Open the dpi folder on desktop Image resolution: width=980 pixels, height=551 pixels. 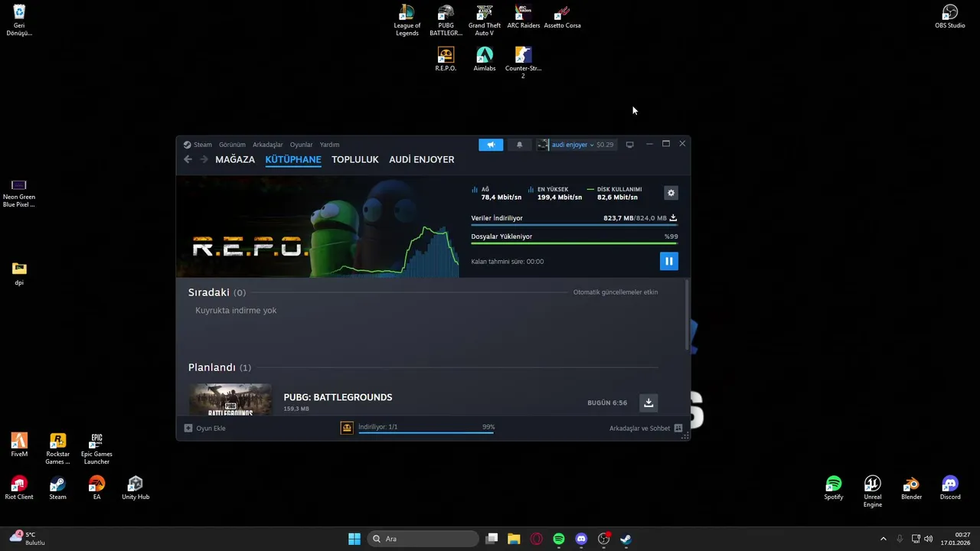coord(19,274)
